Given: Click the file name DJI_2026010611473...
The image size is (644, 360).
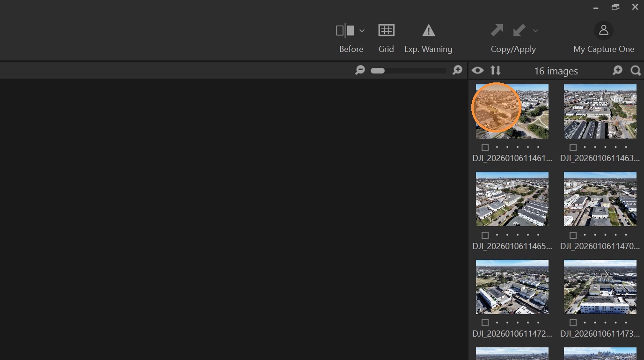Looking at the screenshot, I should [600, 334].
